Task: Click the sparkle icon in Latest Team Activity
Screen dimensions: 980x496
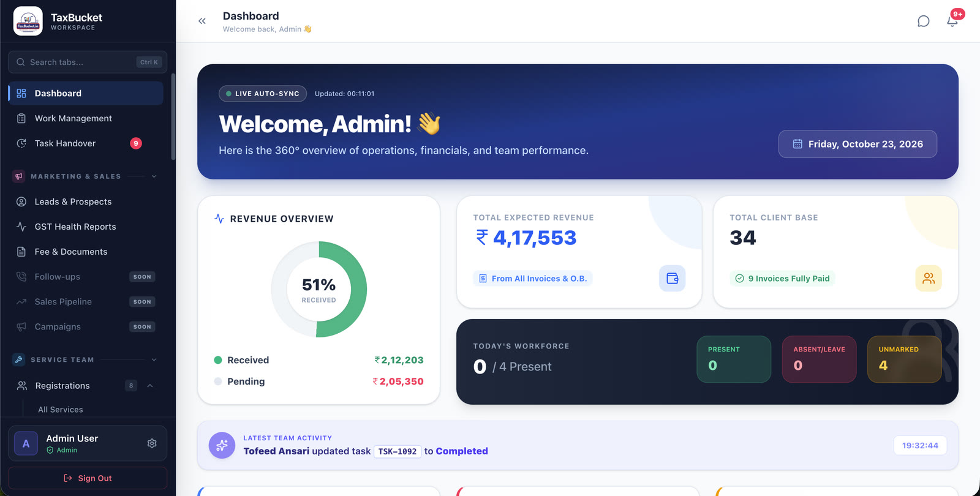Action: point(222,445)
